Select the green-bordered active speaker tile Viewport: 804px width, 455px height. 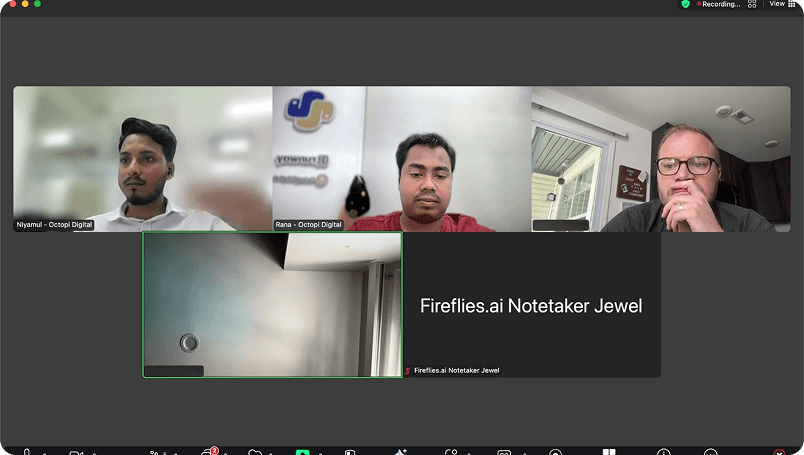(x=272, y=304)
